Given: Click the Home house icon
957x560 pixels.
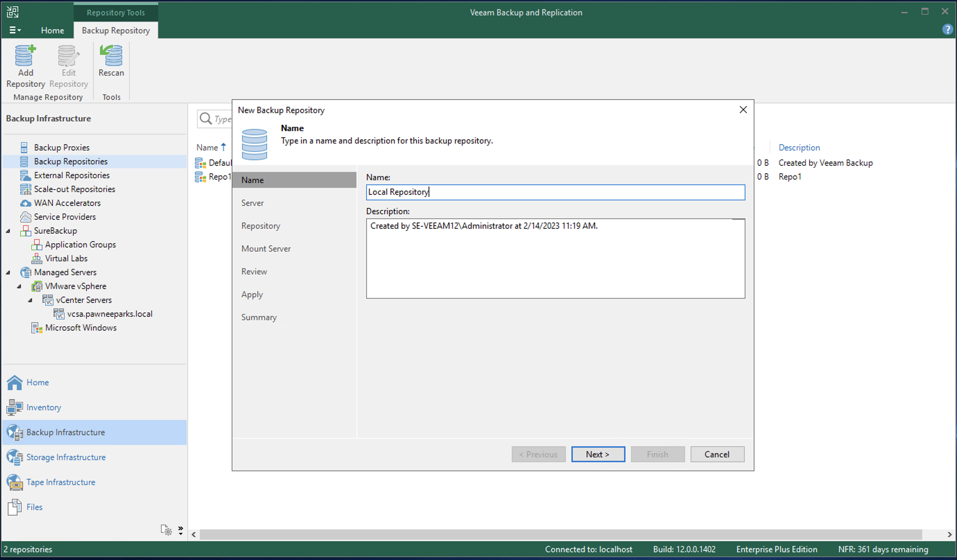Looking at the screenshot, I should pos(15,382).
